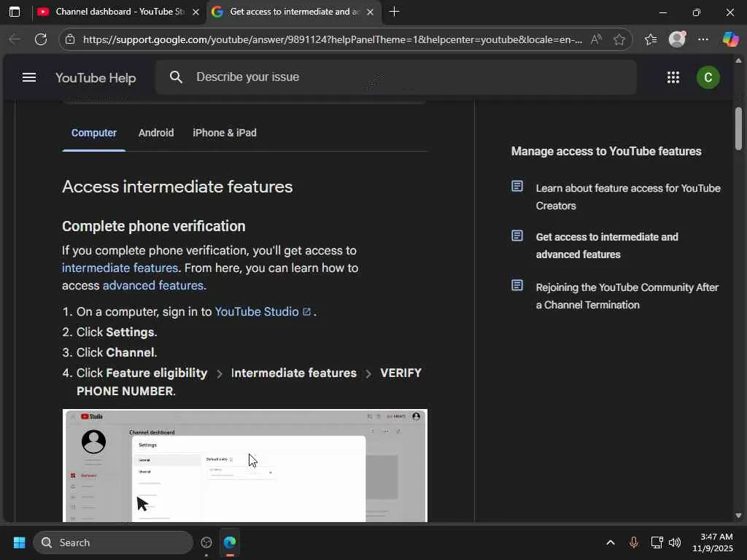The image size is (747, 560).
Task: Open Edge Settings and more menu
Action: [703, 39]
